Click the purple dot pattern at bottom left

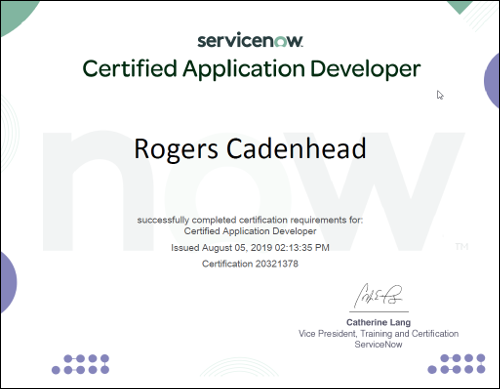click(x=80, y=364)
